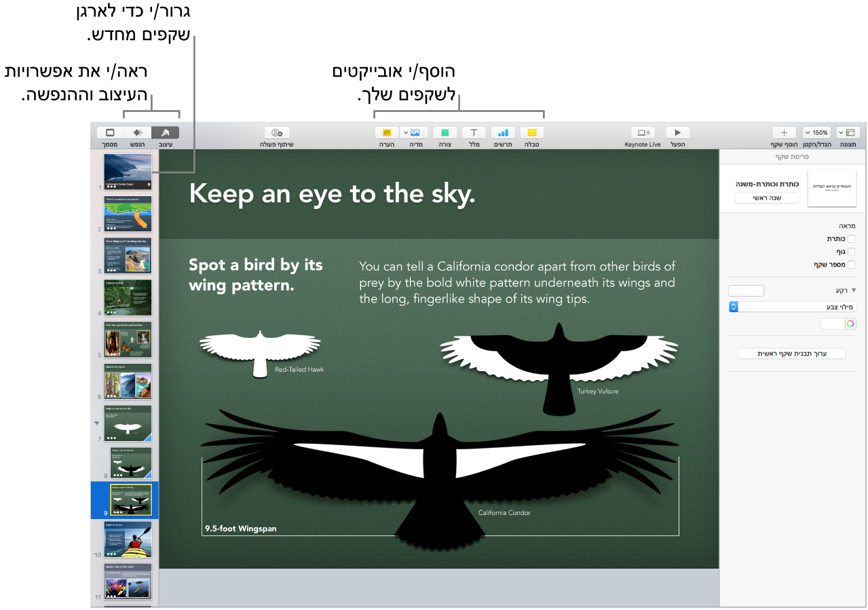The height and width of the screenshot is (610, 868).
Task: Enable the Title (כותרת) checkbox
Action: click(x=852, y=238)
